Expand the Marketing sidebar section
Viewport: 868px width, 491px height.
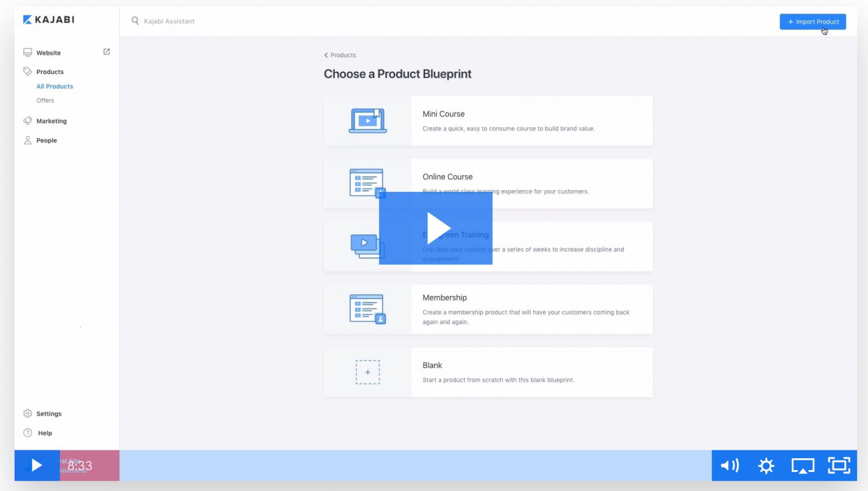click(x=51, y=121)
